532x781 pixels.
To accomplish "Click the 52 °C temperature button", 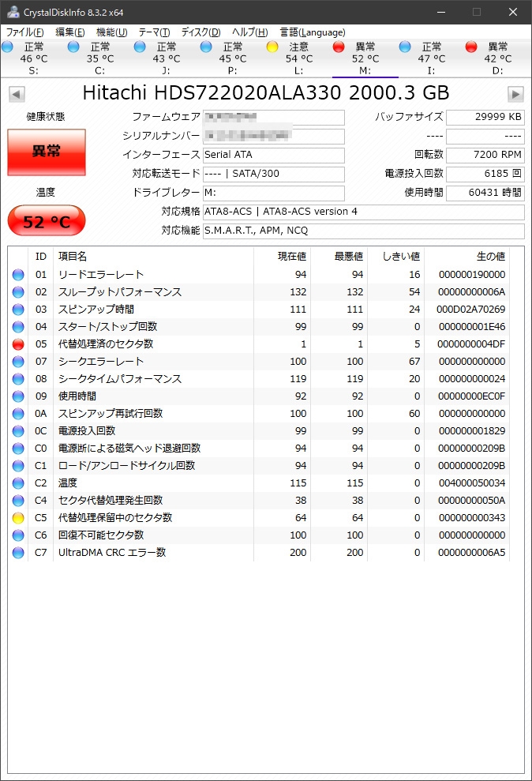I will click(47, 220).
